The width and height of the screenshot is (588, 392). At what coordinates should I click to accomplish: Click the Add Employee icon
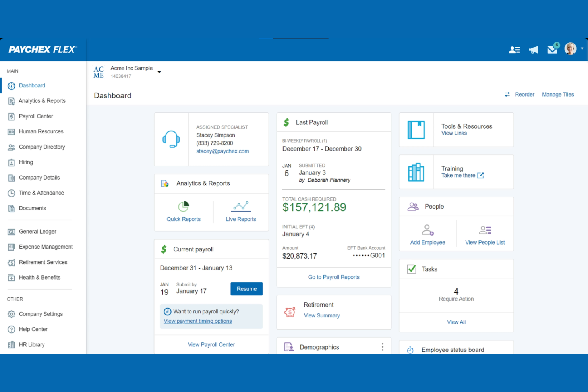427,230
